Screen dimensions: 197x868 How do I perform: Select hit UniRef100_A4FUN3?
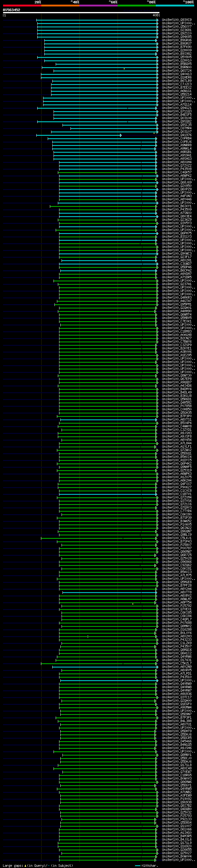click(177, 196)
